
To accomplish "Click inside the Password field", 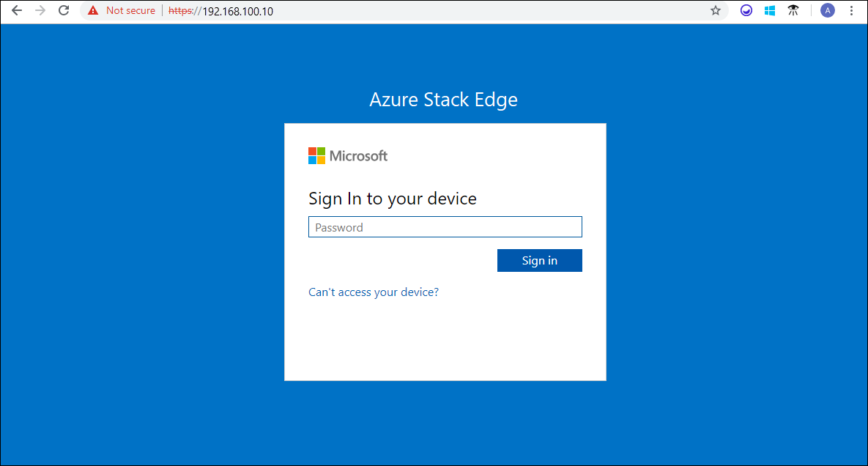I will [445, 226].
